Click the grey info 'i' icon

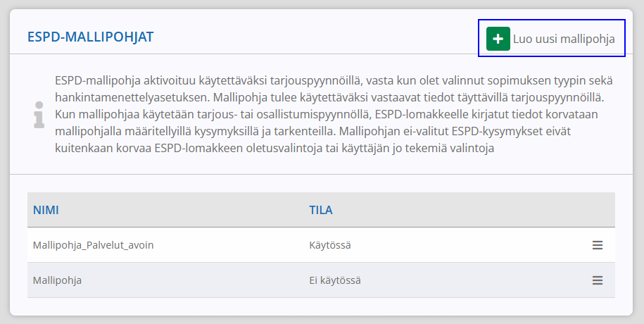39,115
